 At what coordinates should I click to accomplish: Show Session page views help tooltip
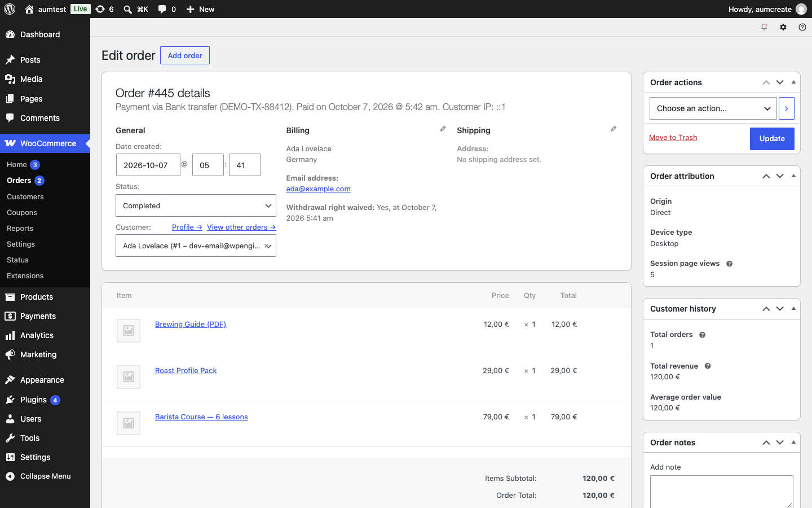[x=729, y=264]
